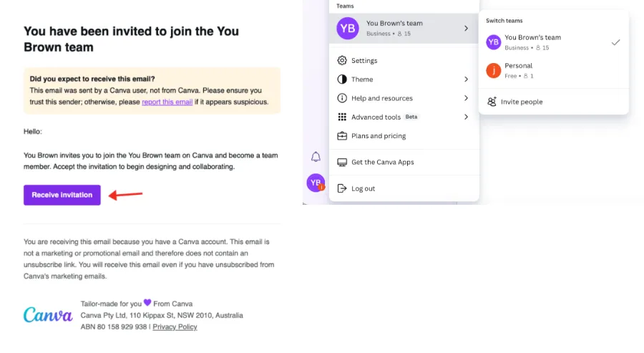Click the checkmark beside You Brown's team
This screenshot has width=644, height=353.
(615, 42)
